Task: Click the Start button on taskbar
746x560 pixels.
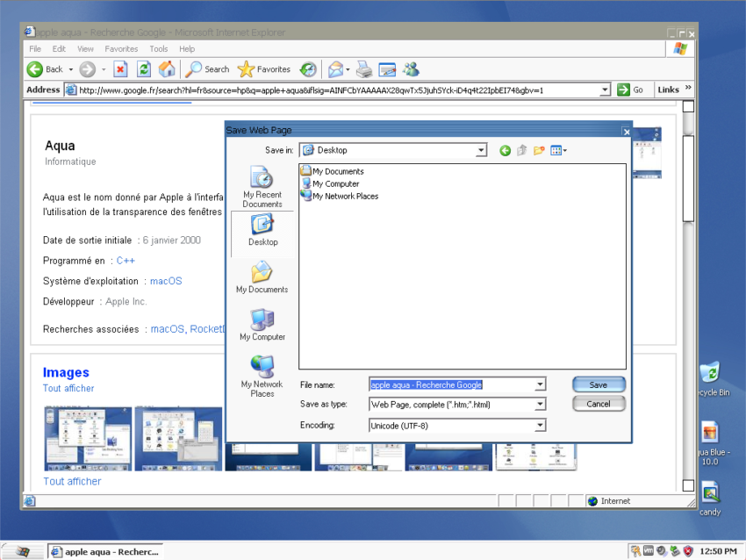Action: point(23,551)
